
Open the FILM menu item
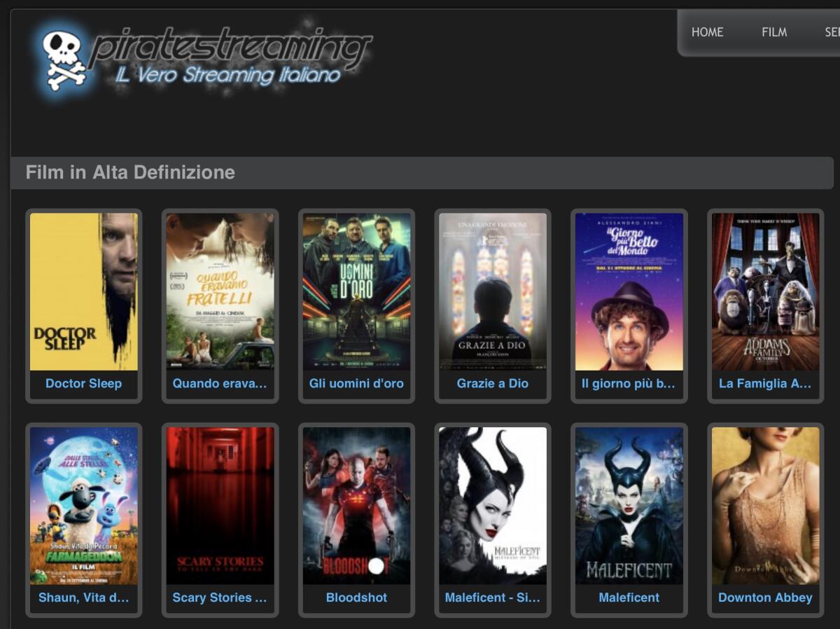(x=775, y=32)
